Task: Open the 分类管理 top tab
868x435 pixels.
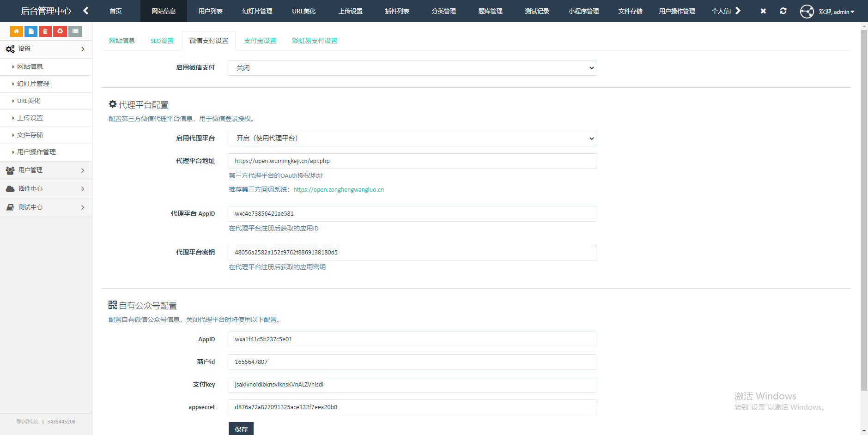Action: point(443,11)
